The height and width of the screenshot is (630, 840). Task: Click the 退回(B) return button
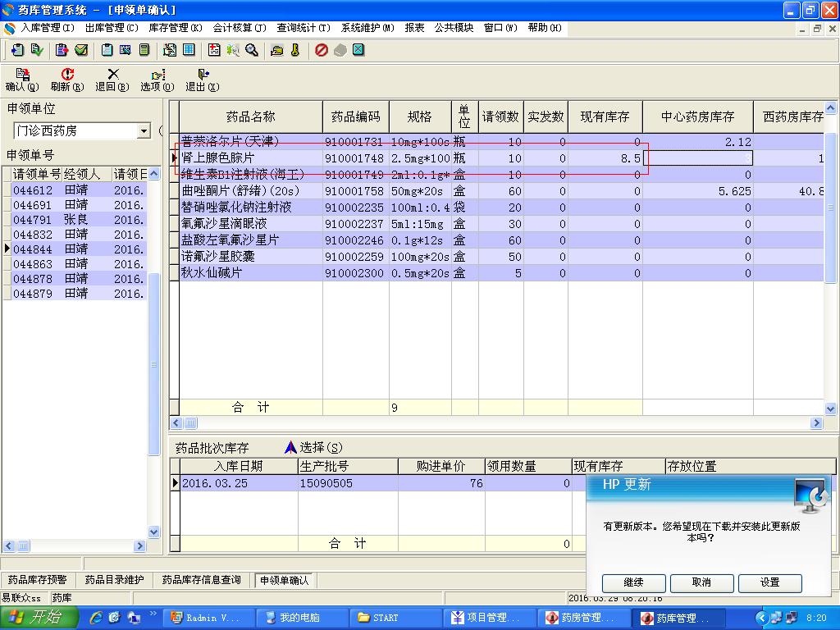(x=112, y=80)
